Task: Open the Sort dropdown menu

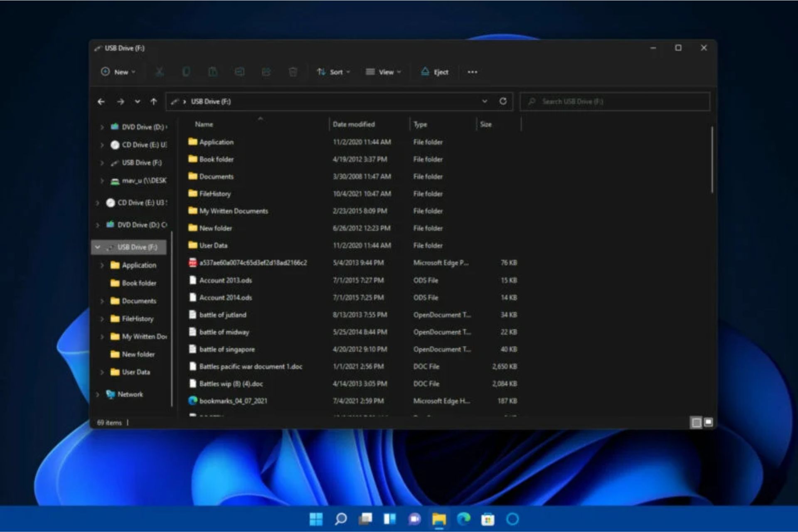Action: click(x=333, y=72)
